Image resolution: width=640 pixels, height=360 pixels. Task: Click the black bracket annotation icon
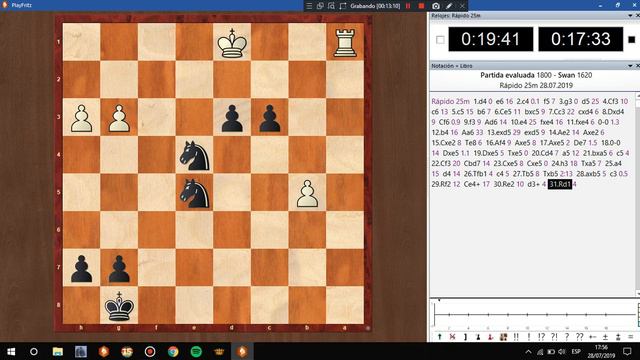[465, 337]
